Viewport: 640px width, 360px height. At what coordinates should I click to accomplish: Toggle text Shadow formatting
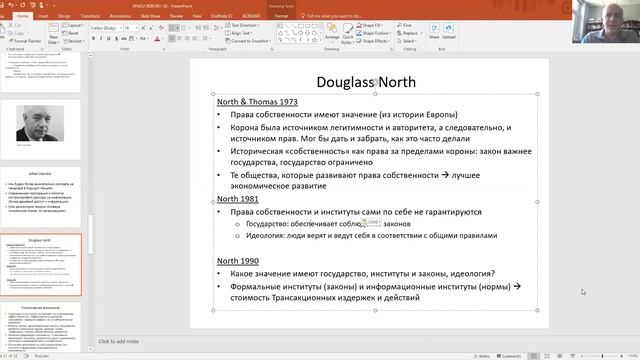click(x=116, y=38)
